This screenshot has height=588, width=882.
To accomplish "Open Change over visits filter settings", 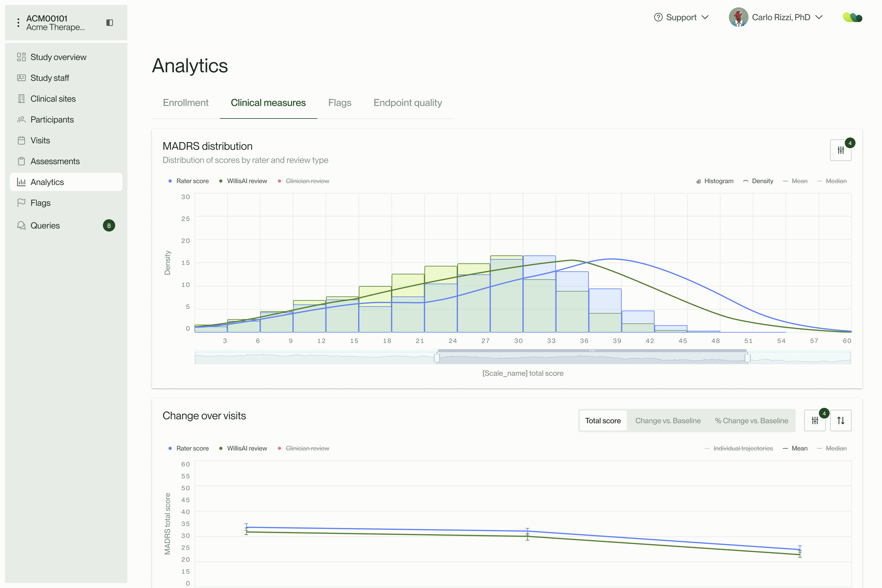I will coord(815,420).
